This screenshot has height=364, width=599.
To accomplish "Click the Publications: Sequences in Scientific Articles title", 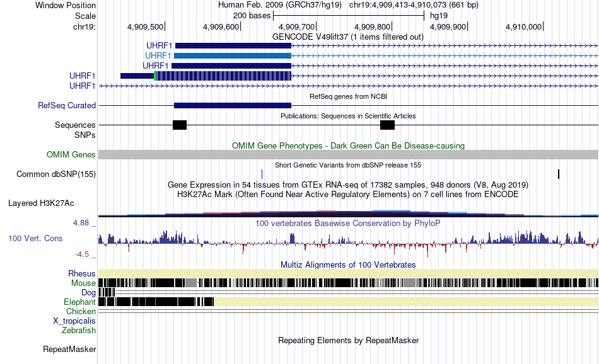I will pyautogui.click(x=348, y=116).
